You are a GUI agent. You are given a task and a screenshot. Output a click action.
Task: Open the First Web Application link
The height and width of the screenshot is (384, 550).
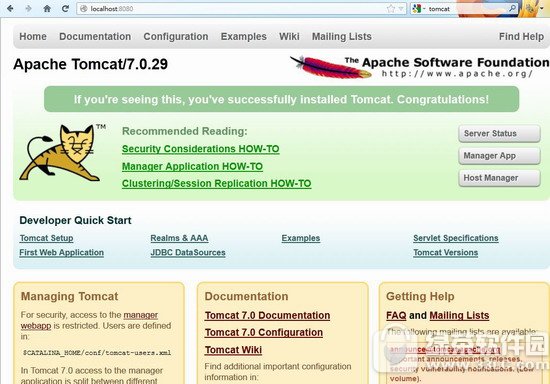point(61,252)
